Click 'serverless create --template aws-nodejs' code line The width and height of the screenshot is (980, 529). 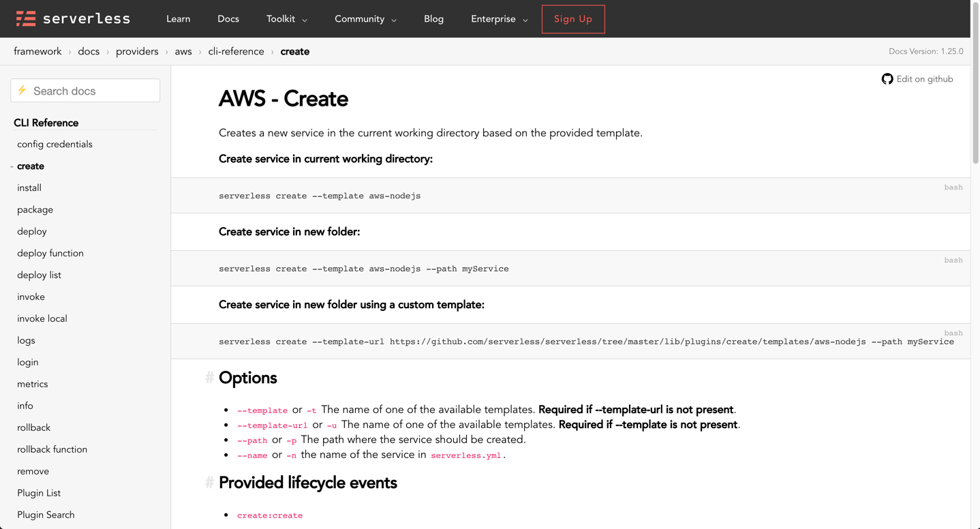coord(320,196)
